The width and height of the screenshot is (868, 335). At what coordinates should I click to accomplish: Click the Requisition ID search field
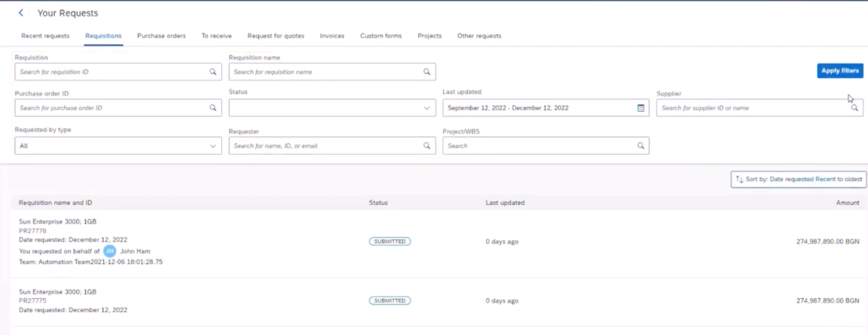[119, 72]
